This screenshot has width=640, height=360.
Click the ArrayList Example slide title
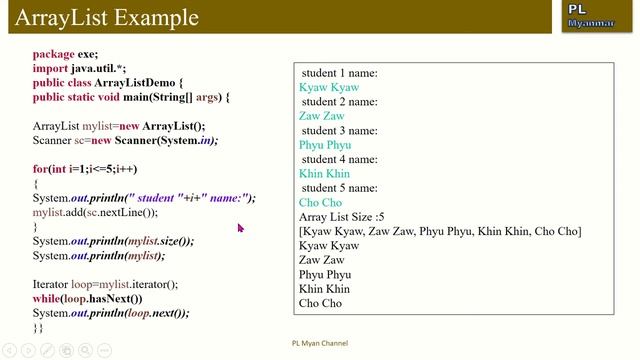coord(107,18)
